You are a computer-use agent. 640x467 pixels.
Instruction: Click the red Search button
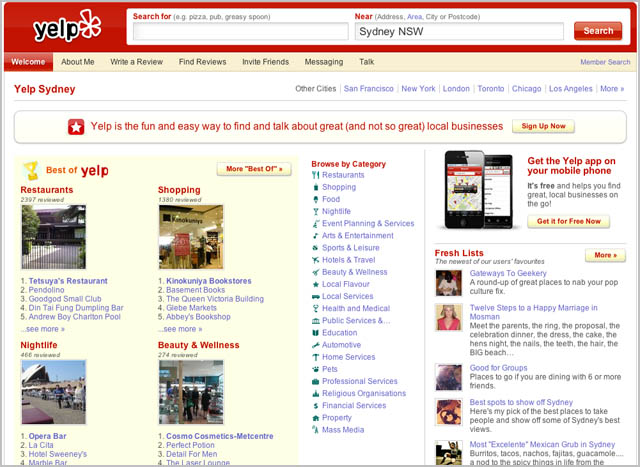(598, 31)
